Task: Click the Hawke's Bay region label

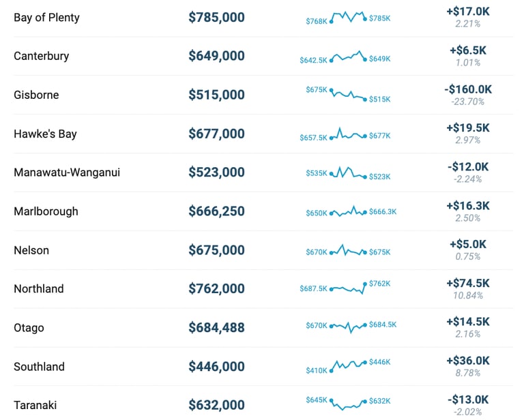Action: [45, 134]
